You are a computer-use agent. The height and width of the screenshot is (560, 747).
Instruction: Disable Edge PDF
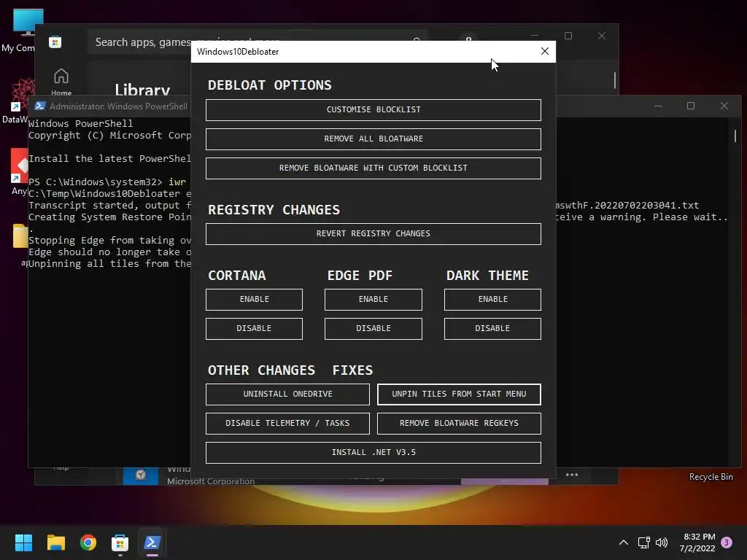[x=373, y=328]
